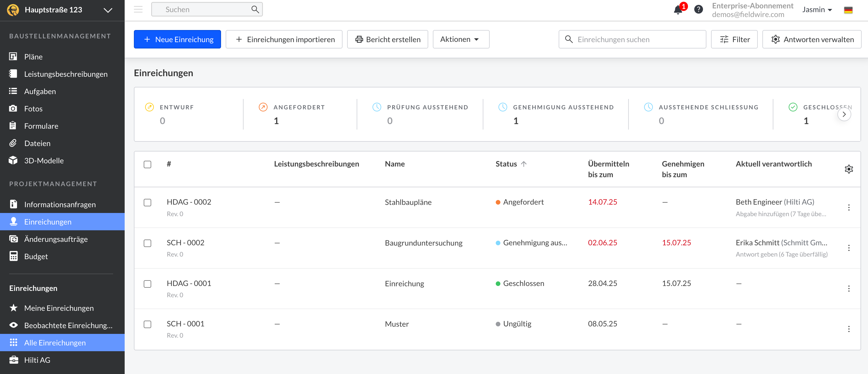Click Beth Engineer (Hilti AG) cell
The height and width of the screenshot is (374, 868).
775,202
